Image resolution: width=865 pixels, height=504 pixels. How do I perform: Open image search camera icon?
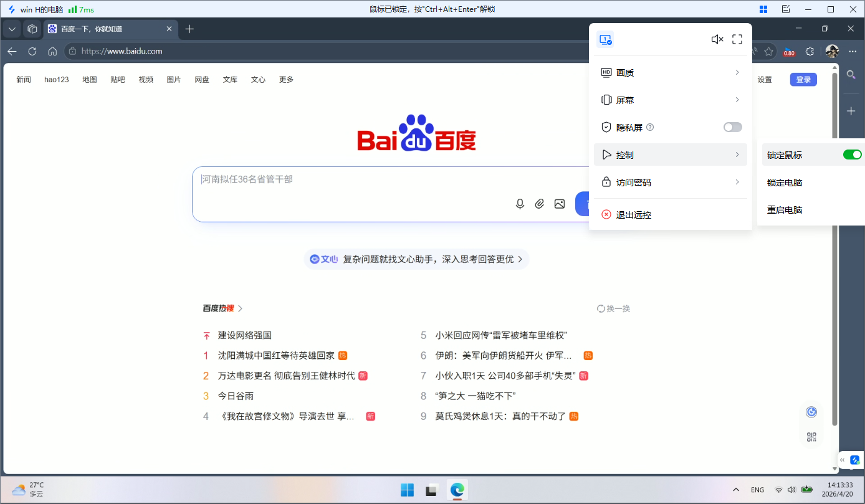pyautogui.click(x=560, y=204)
